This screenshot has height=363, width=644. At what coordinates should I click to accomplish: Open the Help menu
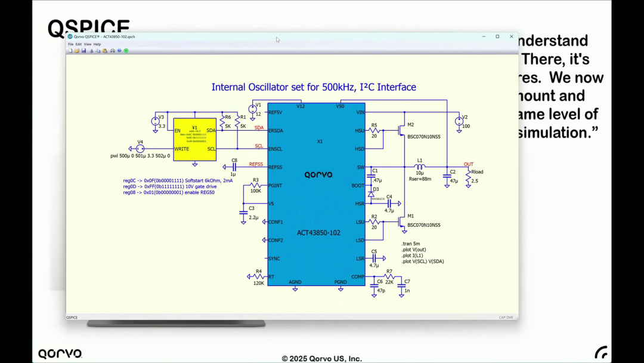[97, 44]
